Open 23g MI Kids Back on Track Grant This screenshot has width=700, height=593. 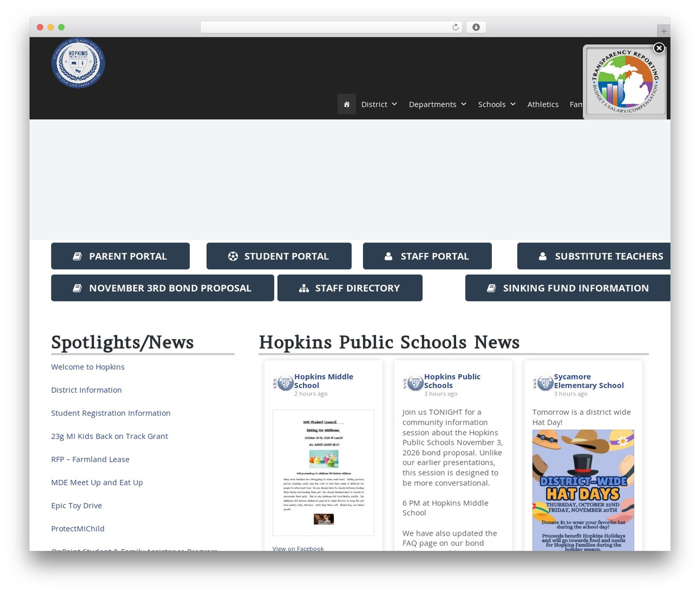pos(109,436)
